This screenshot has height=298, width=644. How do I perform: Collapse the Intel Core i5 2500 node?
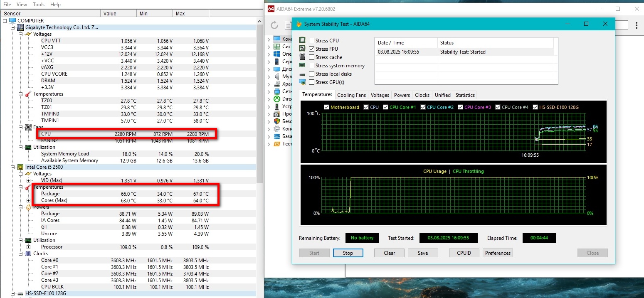point(13,167)
